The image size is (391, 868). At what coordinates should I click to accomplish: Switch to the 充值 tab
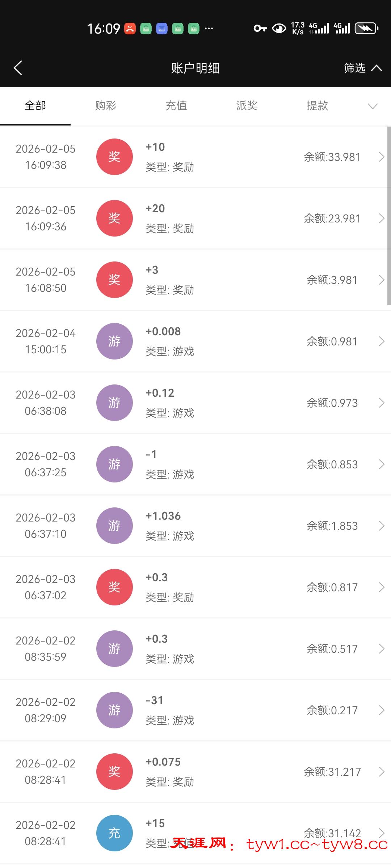pos(176,106)
